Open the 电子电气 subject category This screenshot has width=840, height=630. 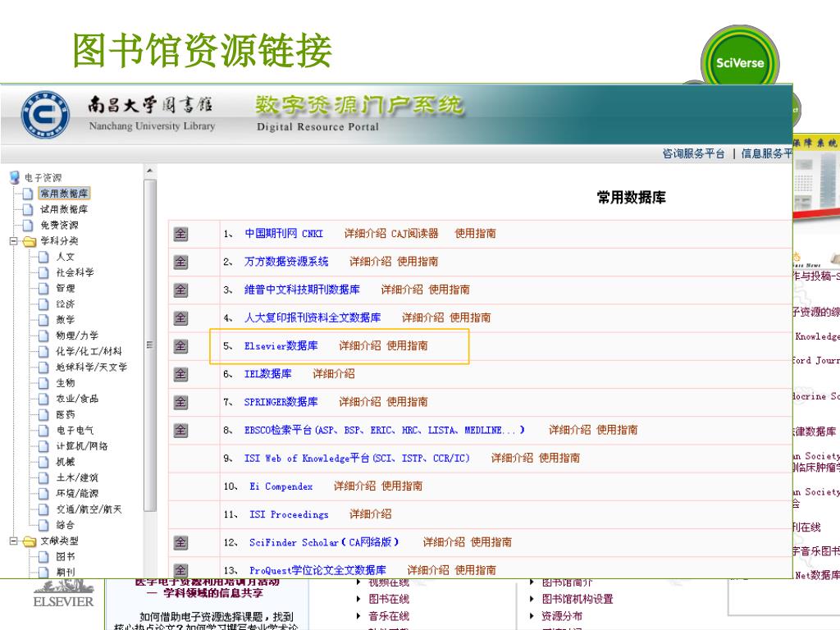click(75, 430)
